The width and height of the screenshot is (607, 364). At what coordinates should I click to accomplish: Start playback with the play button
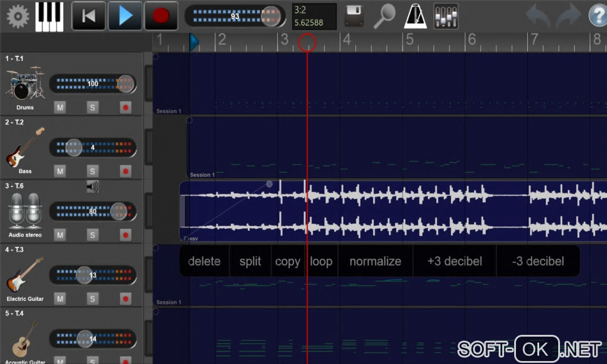point(124,16)
